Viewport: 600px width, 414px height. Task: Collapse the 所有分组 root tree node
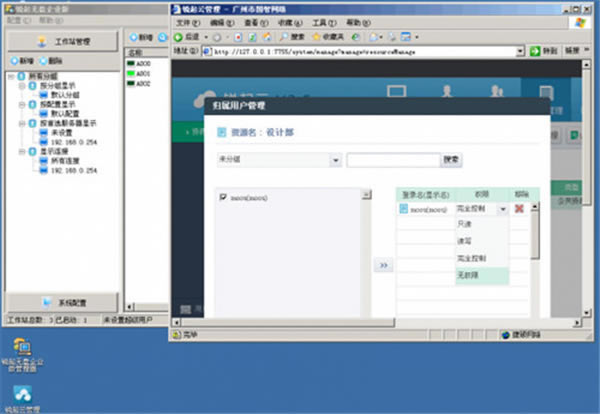tap(11, 77)
